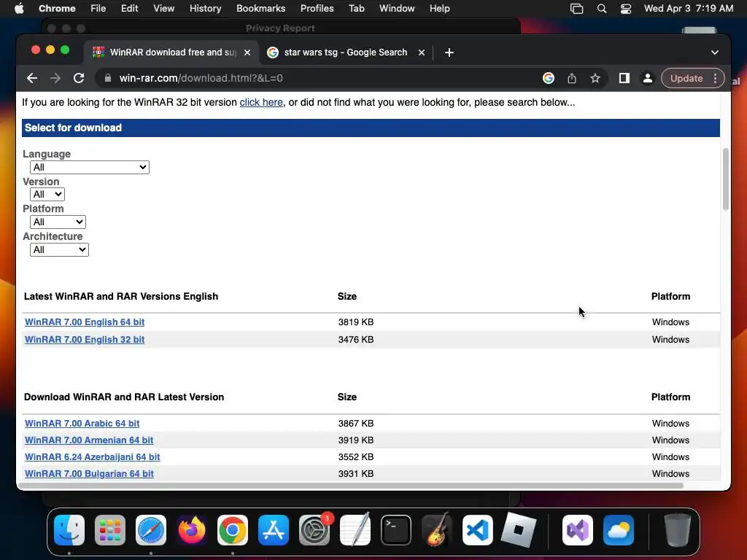The image size is (747, 560).
Task: Download WinRAR 7.00 English 32 bit
Action: coord(85,340)
